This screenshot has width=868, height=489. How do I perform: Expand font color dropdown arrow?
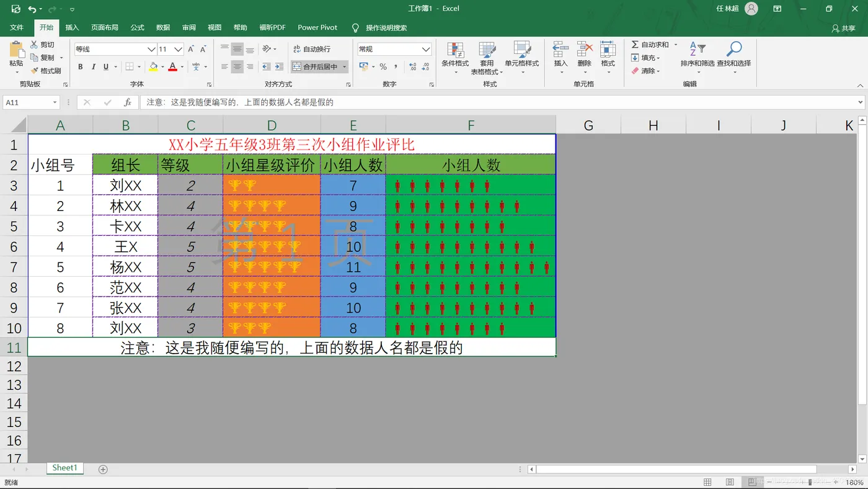coord(182,66)
